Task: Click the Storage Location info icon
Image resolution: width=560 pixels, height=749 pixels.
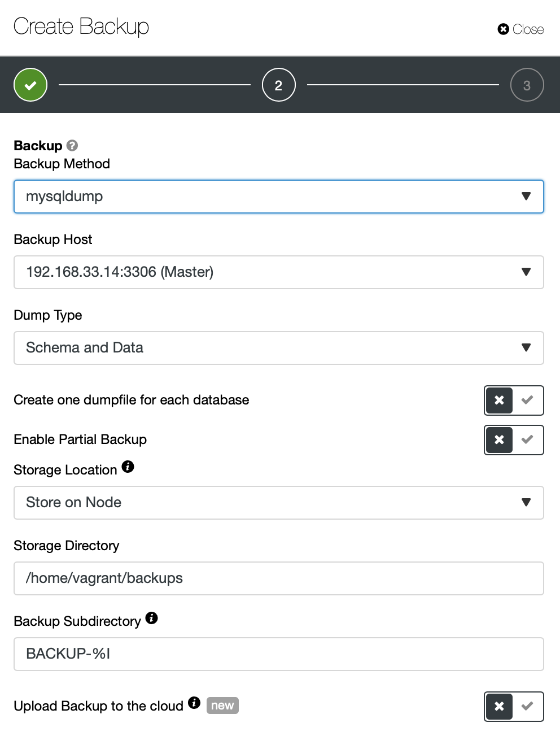Action: (x=128, y=467)
